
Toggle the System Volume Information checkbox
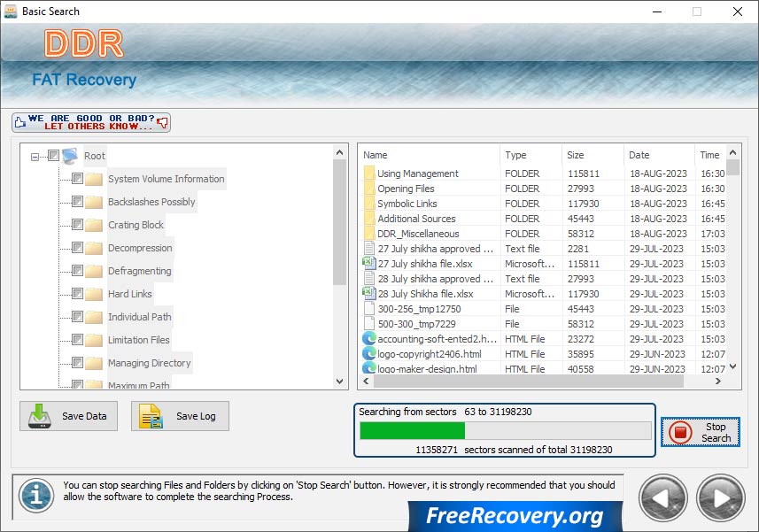pos(77,179)
